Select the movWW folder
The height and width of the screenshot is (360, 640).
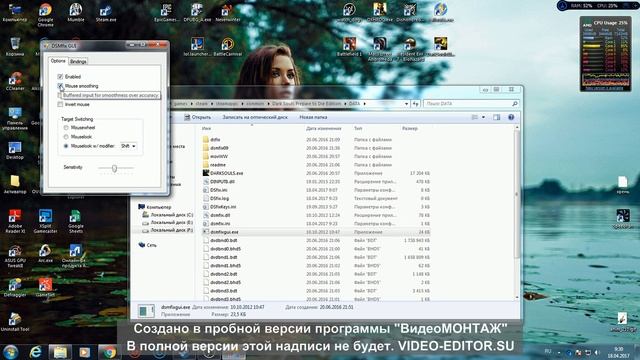(x=219, y=156)
